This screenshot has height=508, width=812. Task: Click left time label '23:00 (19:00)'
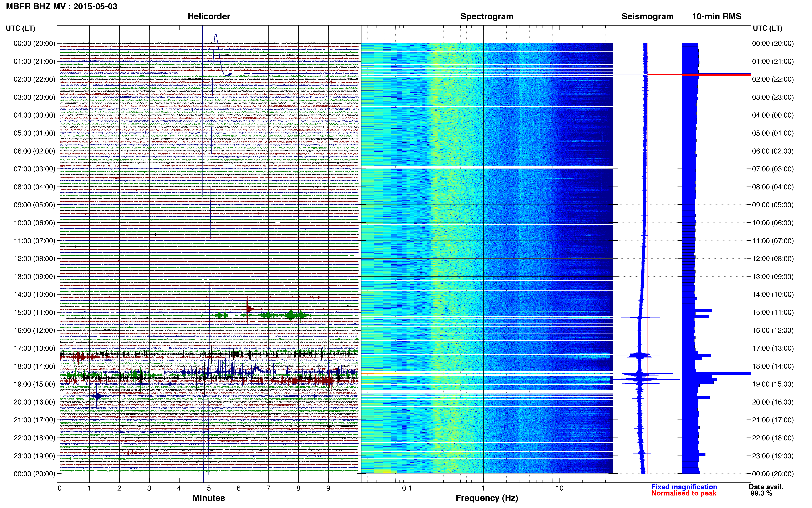(34, 456)
